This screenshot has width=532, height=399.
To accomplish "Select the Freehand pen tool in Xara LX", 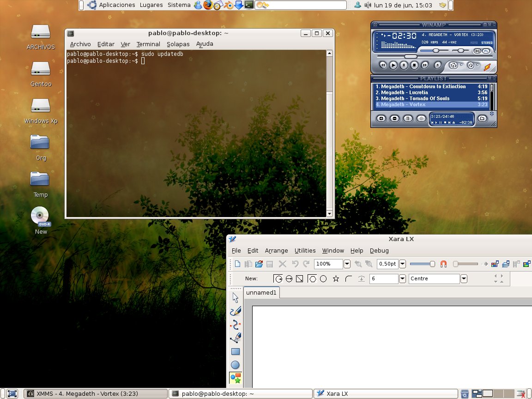I will (x=236, y=311).
